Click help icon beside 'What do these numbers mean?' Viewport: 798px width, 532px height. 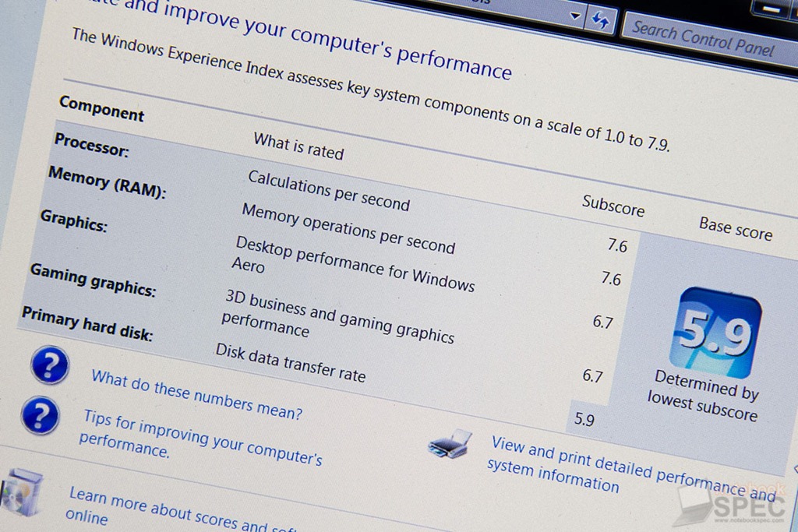pyautogui.click(x=49, y=365)
